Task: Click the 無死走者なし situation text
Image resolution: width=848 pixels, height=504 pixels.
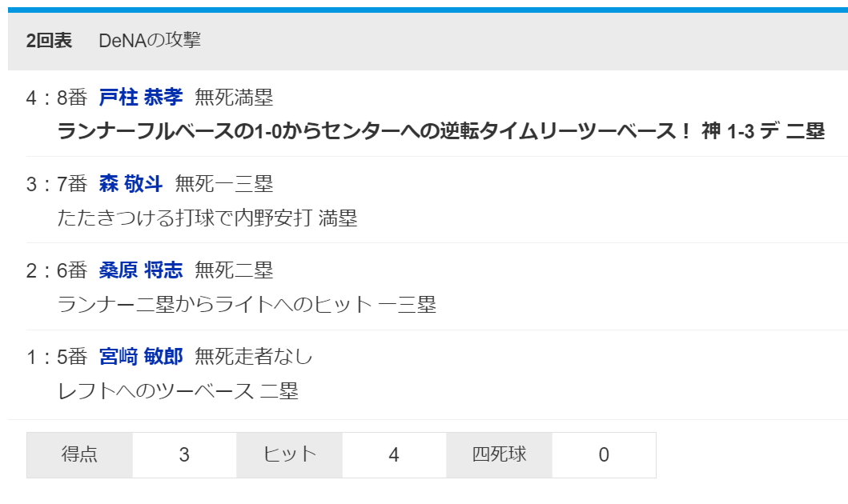Action: click(x=253, y=357)
